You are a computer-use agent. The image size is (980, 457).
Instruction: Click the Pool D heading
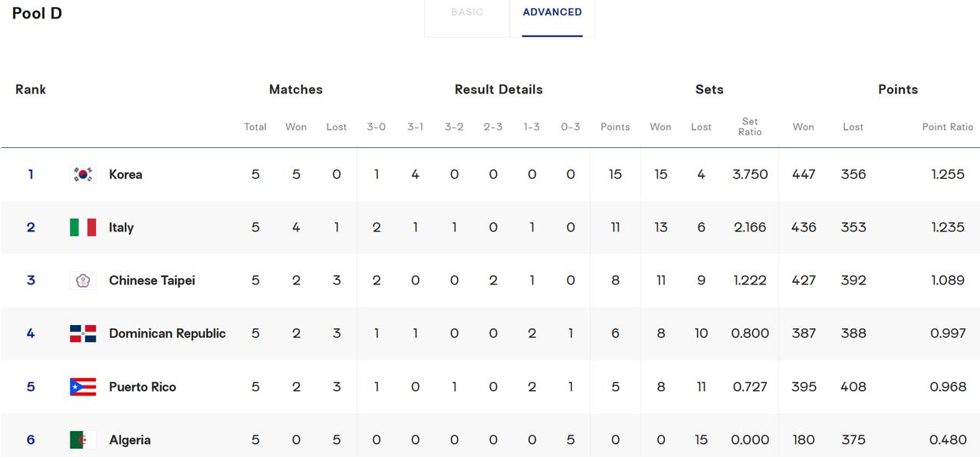coord(37,13)
